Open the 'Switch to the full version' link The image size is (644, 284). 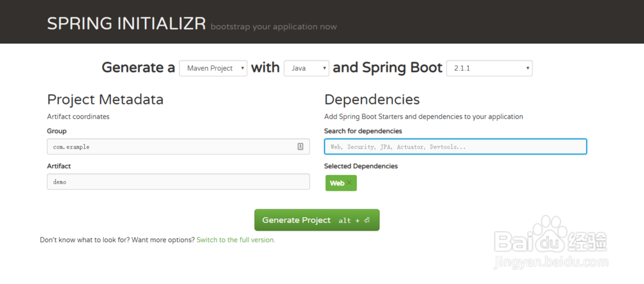tap(236, 240)
